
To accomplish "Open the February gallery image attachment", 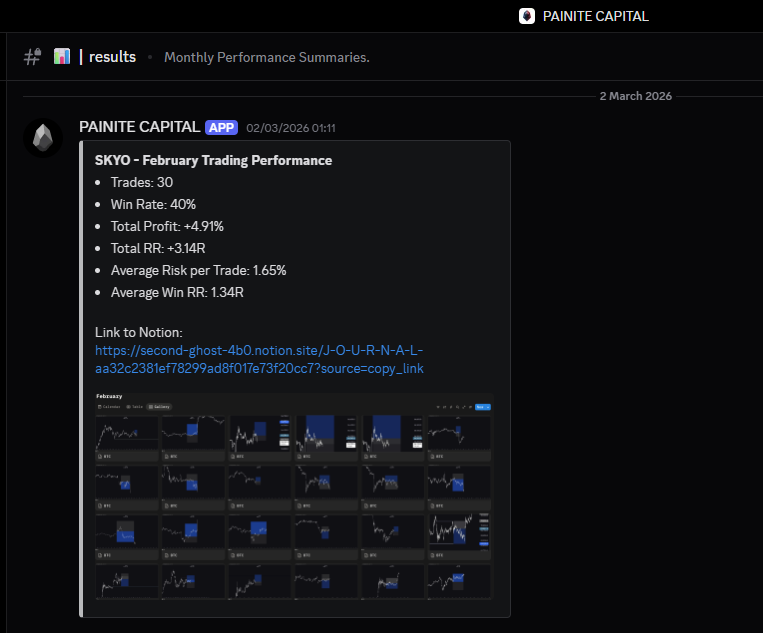I will point(294,495).
